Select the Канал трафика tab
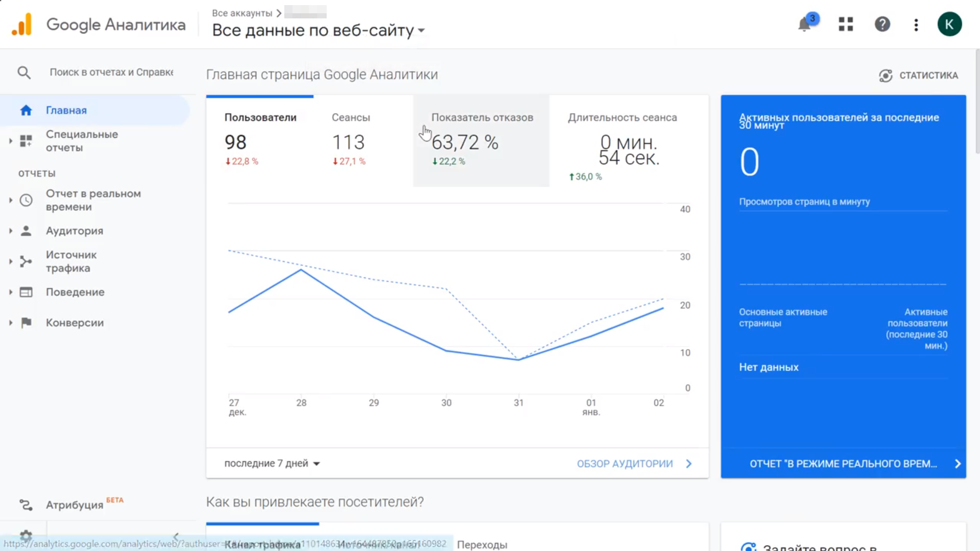980x551 pixels. [262, 544]
